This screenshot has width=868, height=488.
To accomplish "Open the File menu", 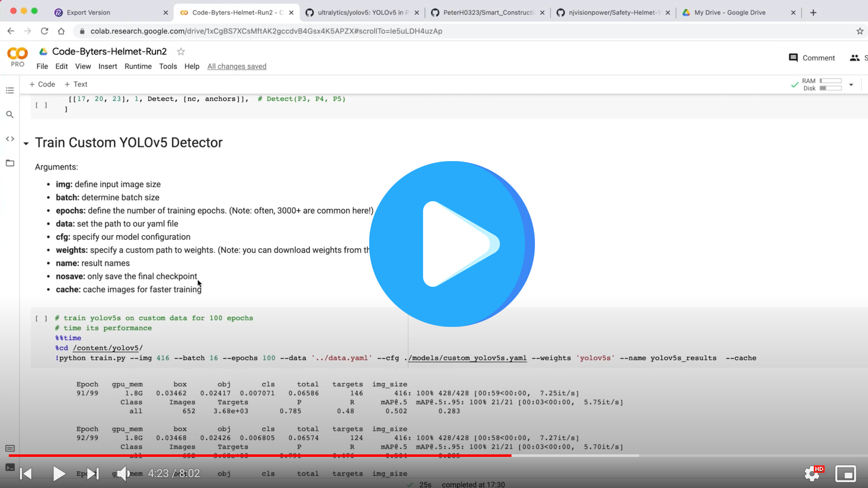I will pyautogui.click(x=42, y=66).
